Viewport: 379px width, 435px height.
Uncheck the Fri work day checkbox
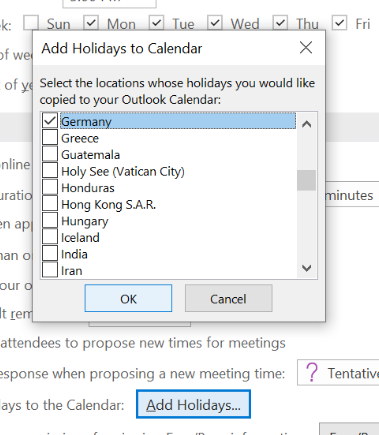coord(339,23)
